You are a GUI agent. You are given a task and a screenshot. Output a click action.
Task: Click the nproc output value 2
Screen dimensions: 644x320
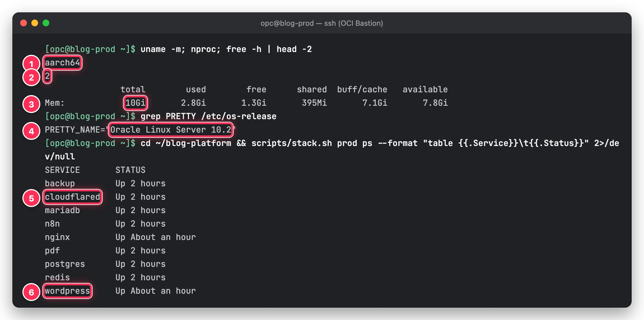47,76
